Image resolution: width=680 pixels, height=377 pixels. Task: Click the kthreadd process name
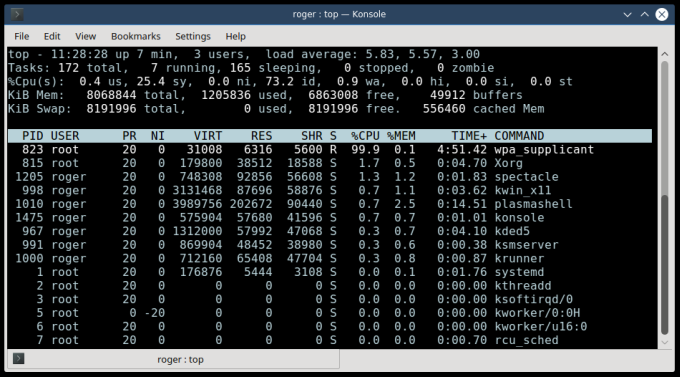[x=523, y=286]
